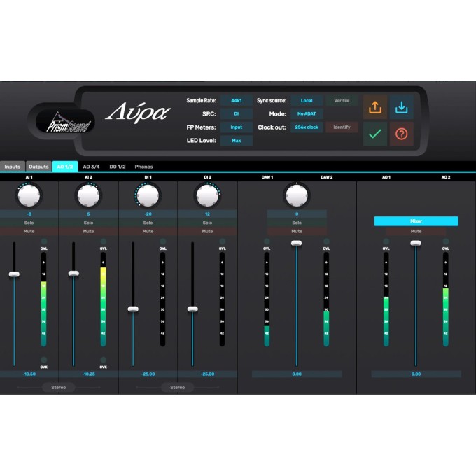Image resolution: width=476 pixels, height=476 pixels.
Task: Solo the AI 1 channel
Action: [x=29, y=223]
